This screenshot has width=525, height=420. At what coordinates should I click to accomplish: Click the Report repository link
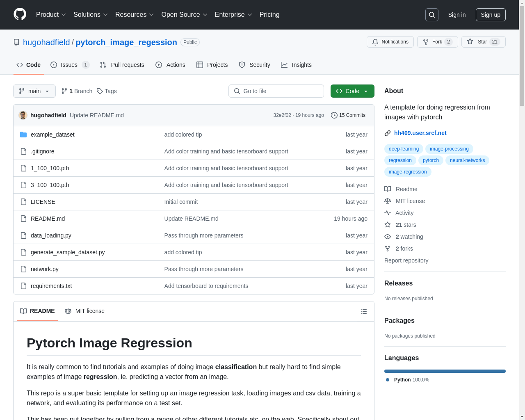click(x=406, y=260)
